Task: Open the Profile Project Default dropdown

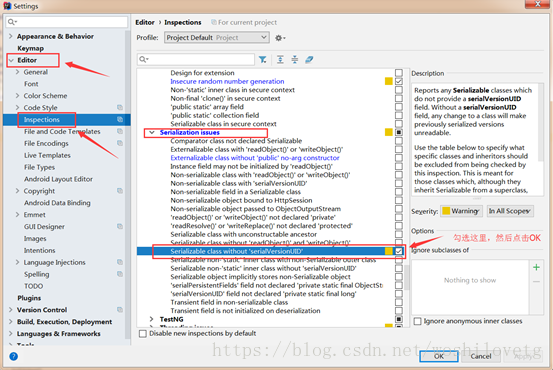Action: click(x=217, y=37)
